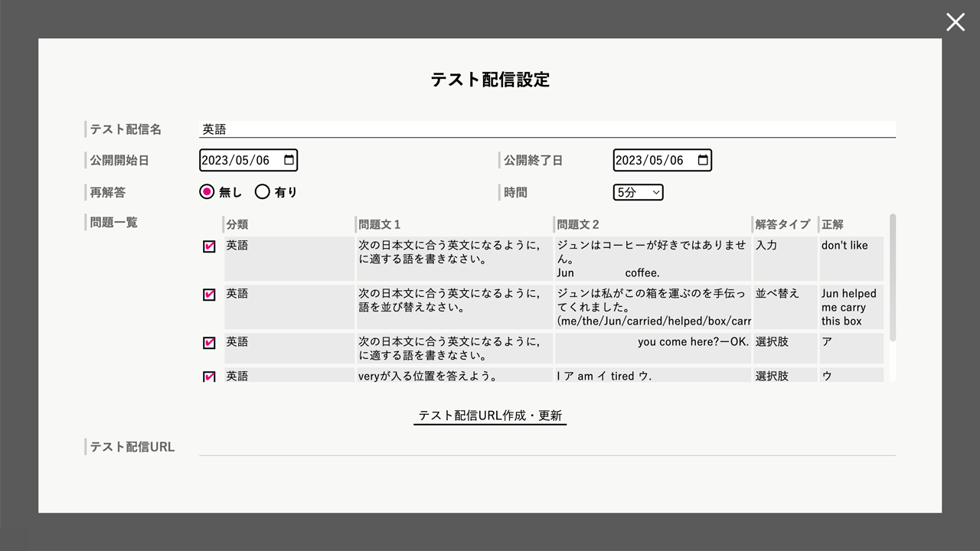
Task: Click the 正解 column header
Action: 832,224
